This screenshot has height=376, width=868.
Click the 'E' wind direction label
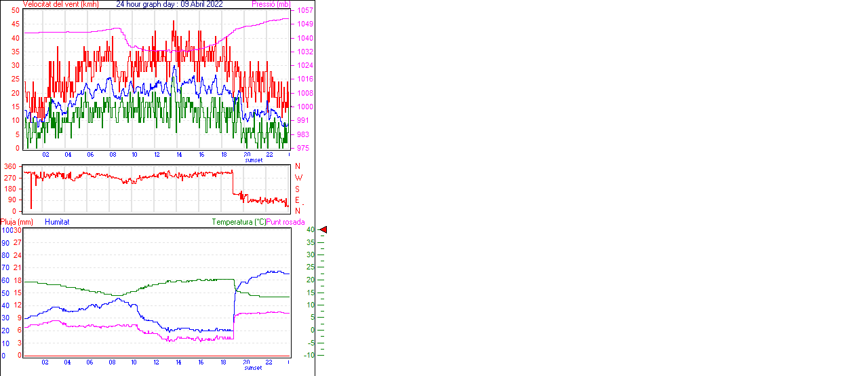click(298, 200)
